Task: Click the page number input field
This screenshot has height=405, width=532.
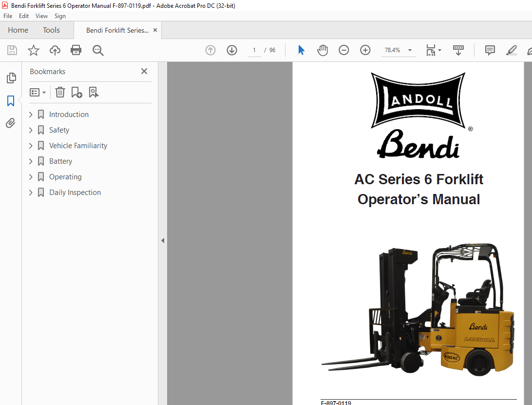Action: (254, 50)
